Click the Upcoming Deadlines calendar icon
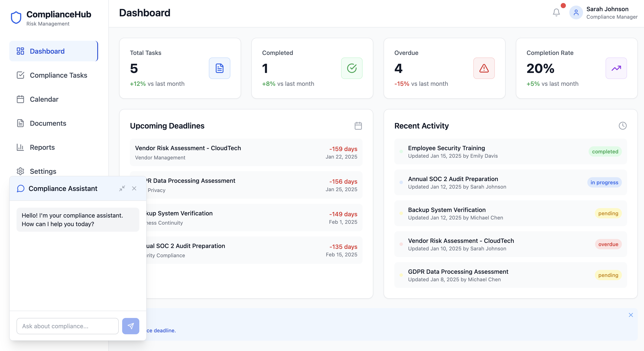644x351 pixels. (358, 126)
